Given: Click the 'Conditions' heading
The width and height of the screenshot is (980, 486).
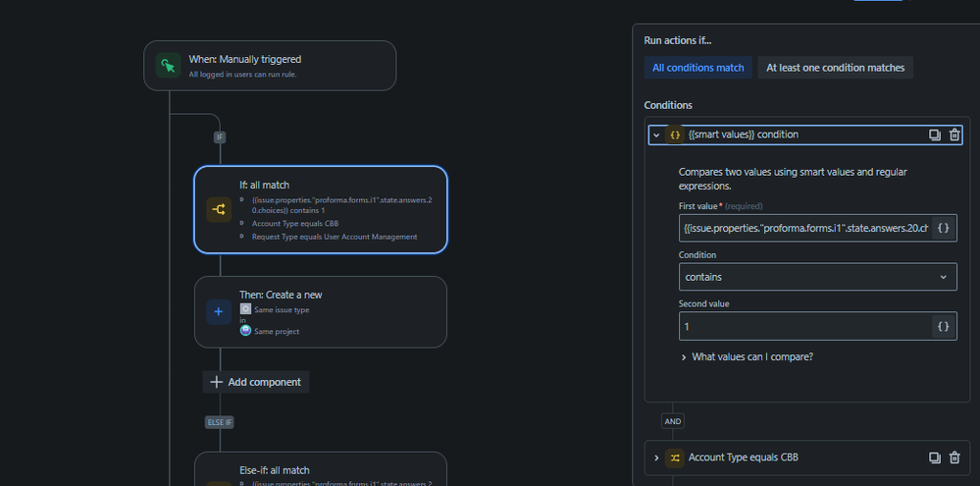Looking at the screenshot, I should tap(668, 105).
